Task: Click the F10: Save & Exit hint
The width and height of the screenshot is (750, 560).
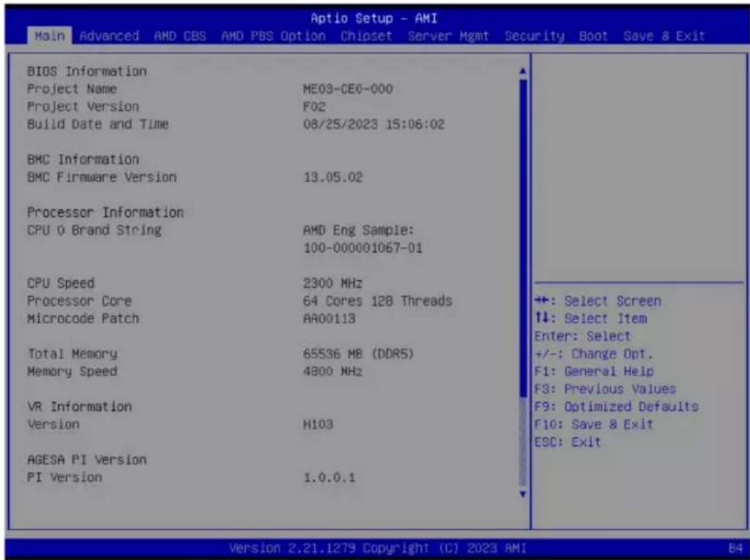Action: (x=593, y=425)
